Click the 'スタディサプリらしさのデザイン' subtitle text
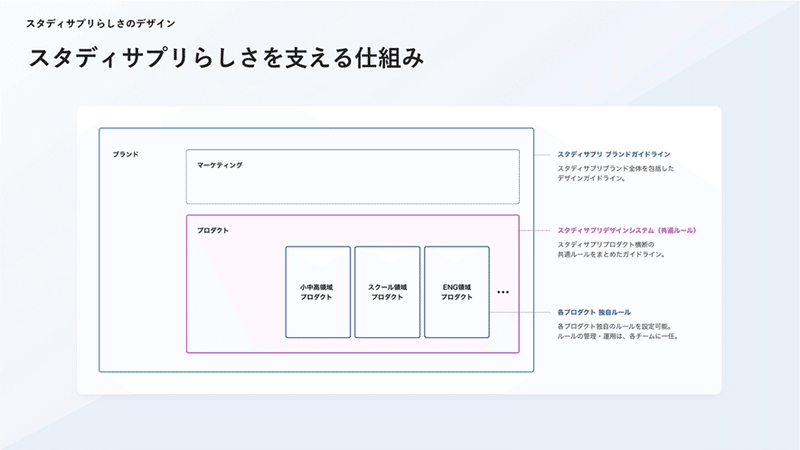Image resolution: width=800 pixels, height=450 pixels. click(x=101, y=23)
